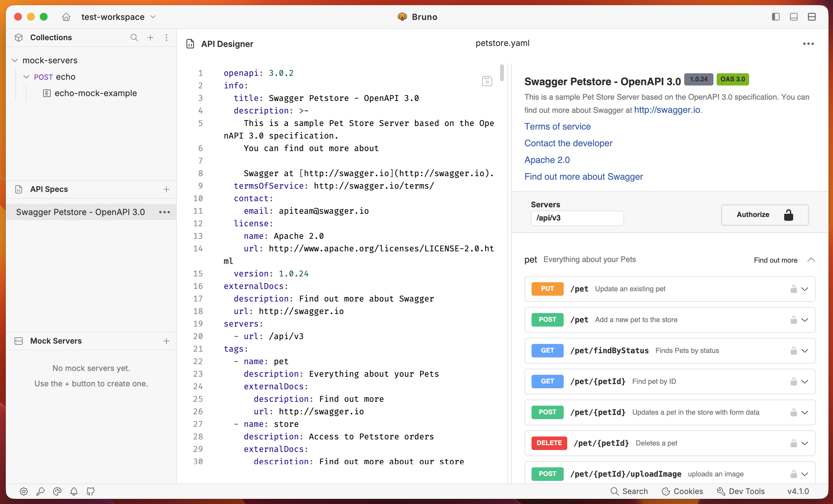This screenshot has width=833, height=504.
Task: Click lock icon on /pet/findByStatus row
Action: pyautogui.click(x=793, y=351)
